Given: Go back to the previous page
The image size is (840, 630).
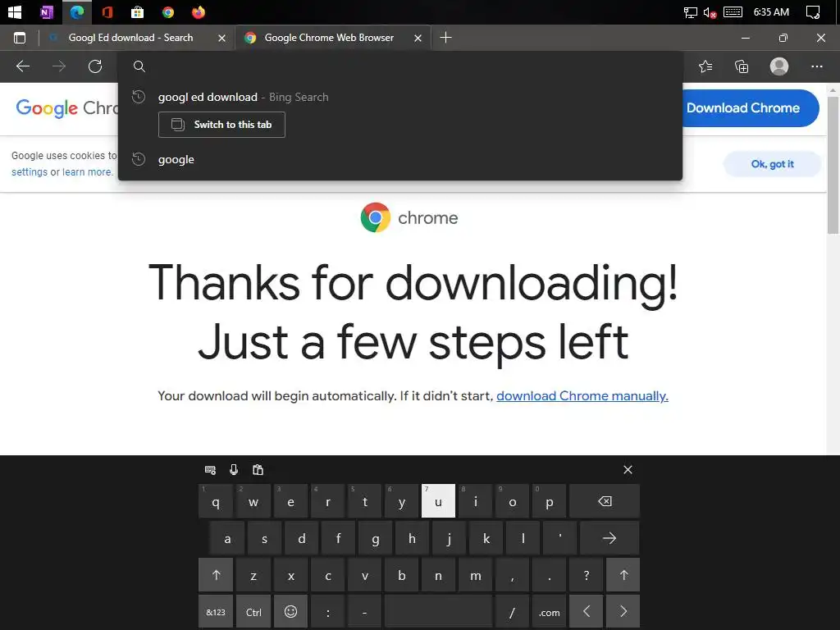Looking at the screenshot, I should tap(23, 66).
